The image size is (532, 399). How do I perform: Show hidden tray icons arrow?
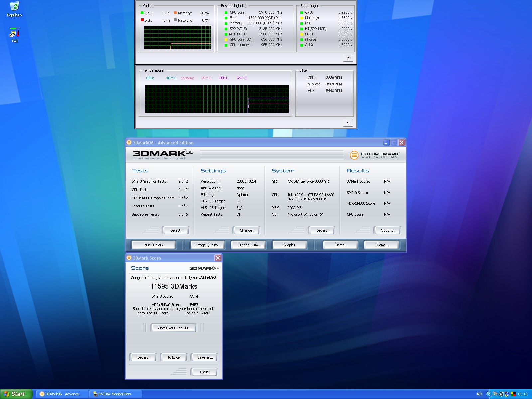[x=489, y=394]
